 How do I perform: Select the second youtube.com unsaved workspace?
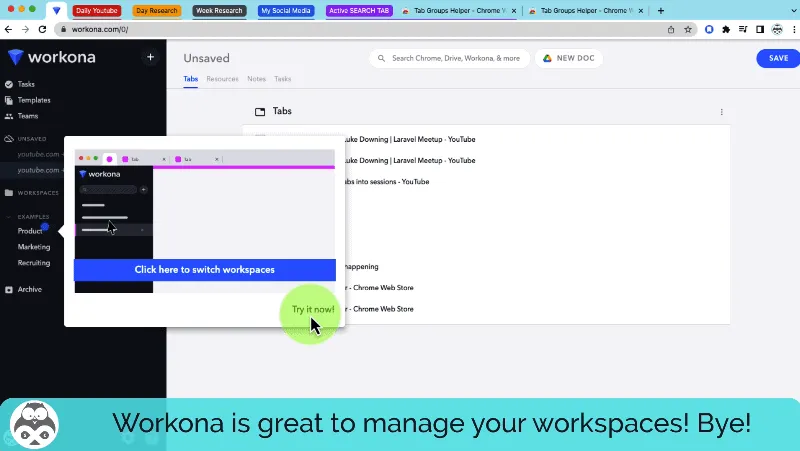tap(38, 170)
